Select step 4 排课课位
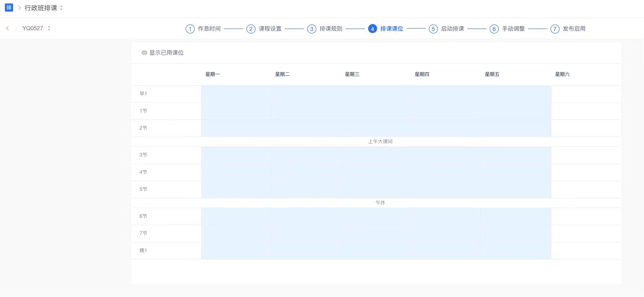 [x=386, y=29]
